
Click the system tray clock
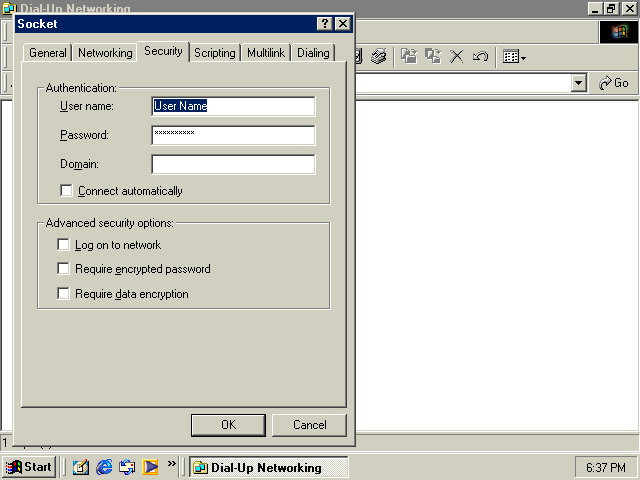(x=606, y=467)
